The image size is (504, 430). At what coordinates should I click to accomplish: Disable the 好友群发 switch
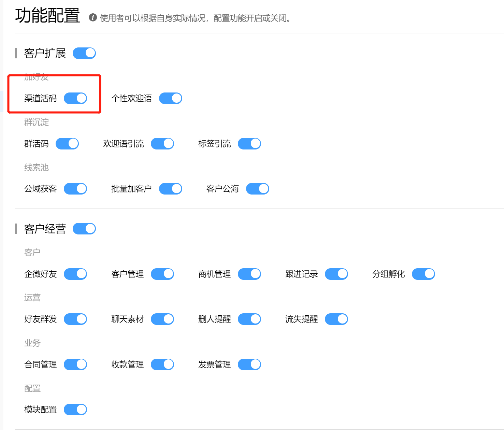(x=75, y=319)
